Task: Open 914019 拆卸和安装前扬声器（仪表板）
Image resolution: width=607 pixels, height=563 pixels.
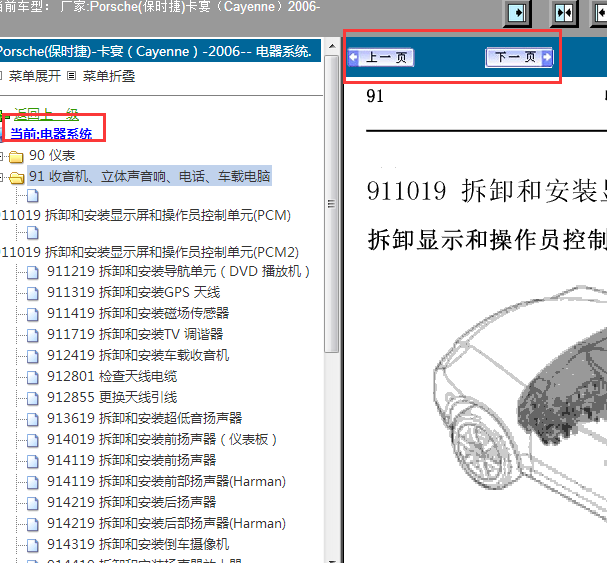Action: click(x=162, y=439)
